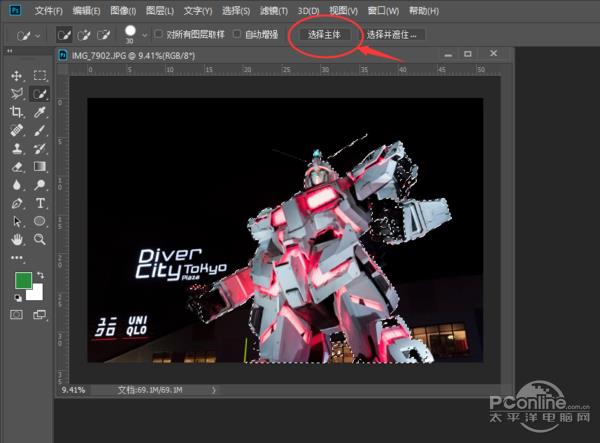This screenshot has height=443, width=600.
Task: Open the 3D(D) menu
Action: [308, 11]
